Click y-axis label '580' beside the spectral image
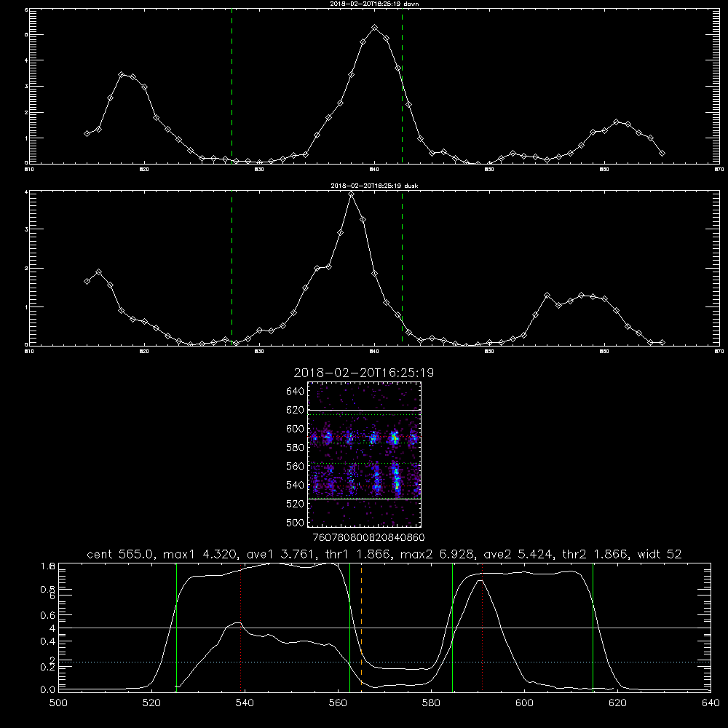Screen dimensions: 728x728 tap(296, 448)
